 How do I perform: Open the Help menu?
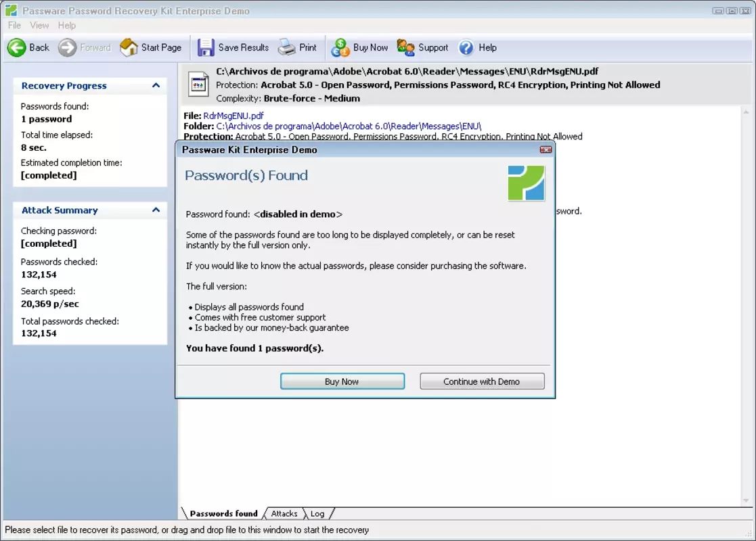tap(66, 25)
